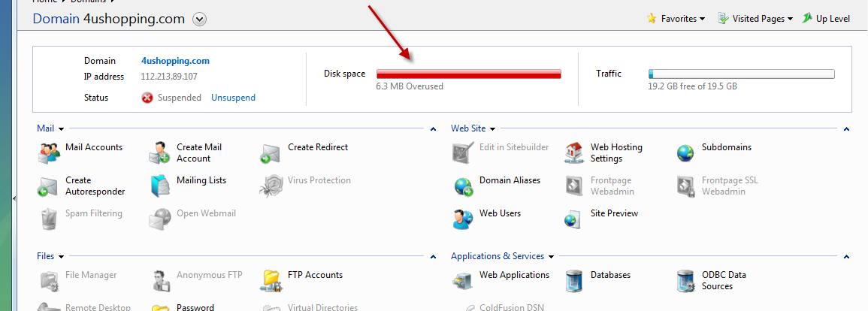Click the Remote Desktop item
The width and height of the screenshot is (868, 311).
click(x=98, y=307)
